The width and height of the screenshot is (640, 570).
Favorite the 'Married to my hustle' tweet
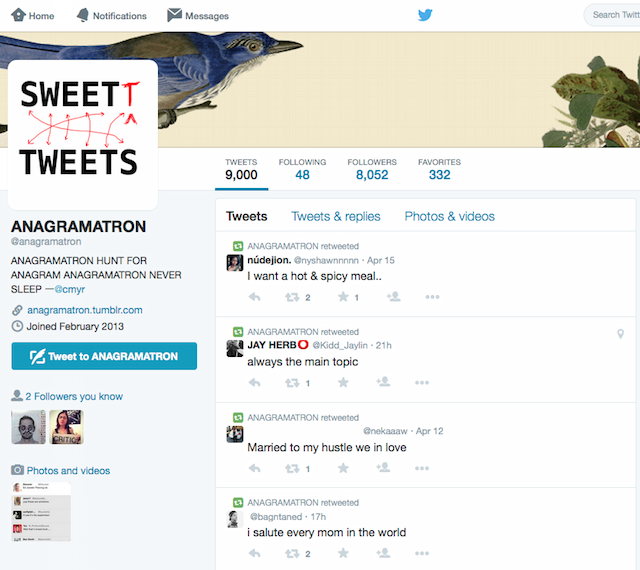click(x=343, y=468)
